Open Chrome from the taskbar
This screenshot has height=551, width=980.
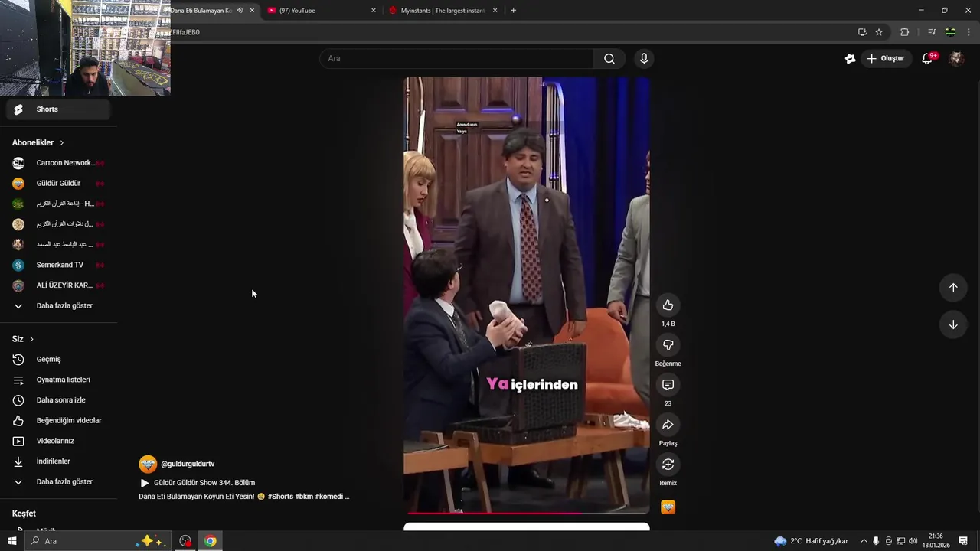click(210, 541)
